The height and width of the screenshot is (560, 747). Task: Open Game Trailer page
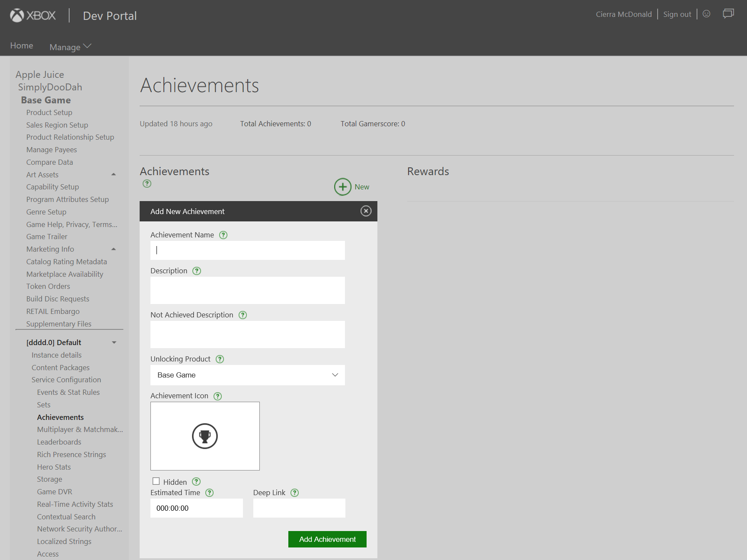click(x=47, y=237)
